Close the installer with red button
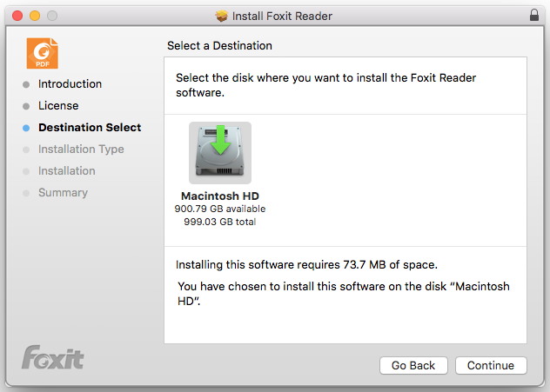 pos(17,16)
